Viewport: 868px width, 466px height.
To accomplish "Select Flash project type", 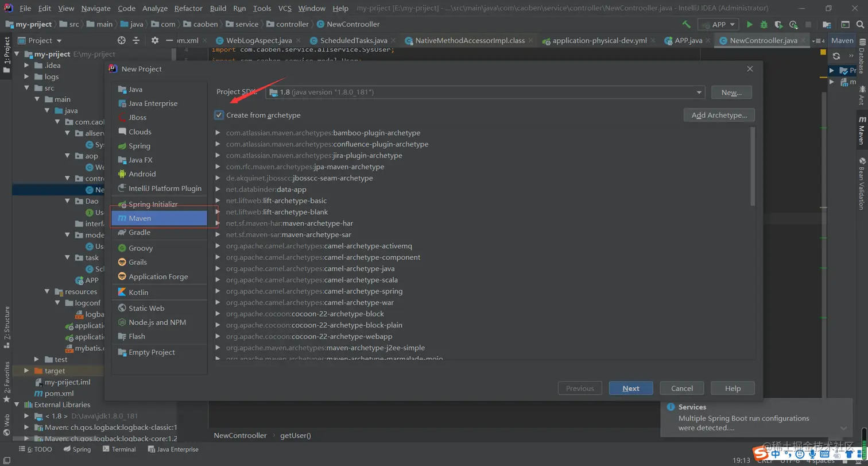I will [x=160, y=336].
